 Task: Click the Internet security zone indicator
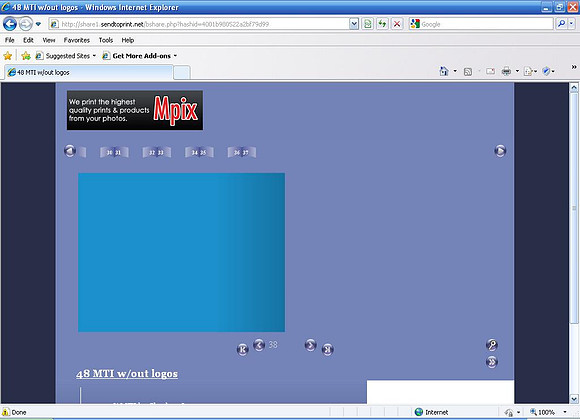click(432, 412)
